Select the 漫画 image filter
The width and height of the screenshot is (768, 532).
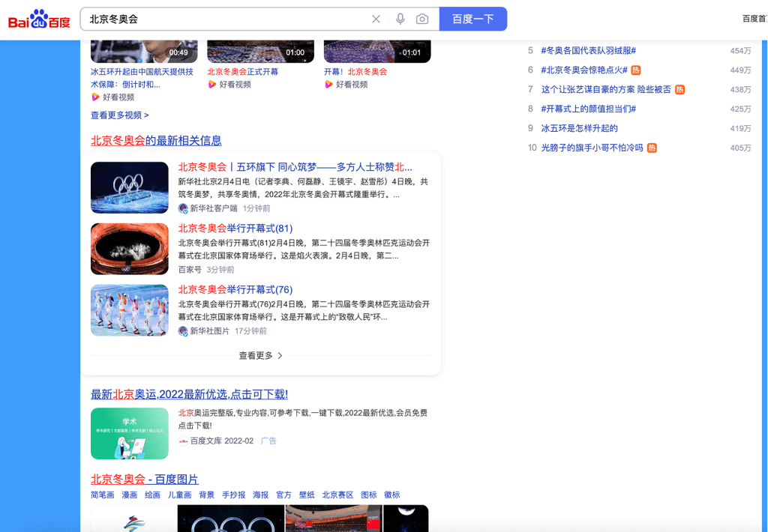tap(129, 495)
